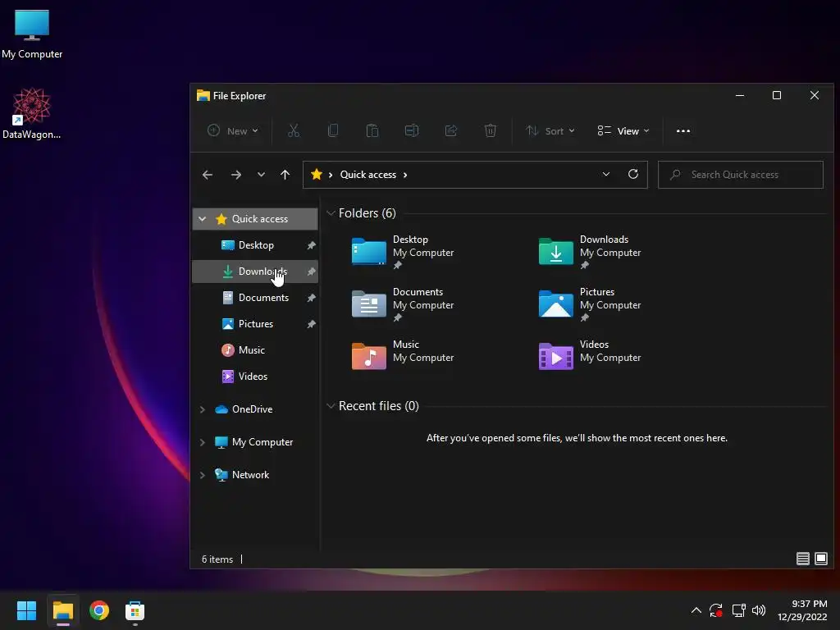Select the DataWagon desktop shortcut
Viewport: 840px width, 630px height.
[x=32, y=113]
